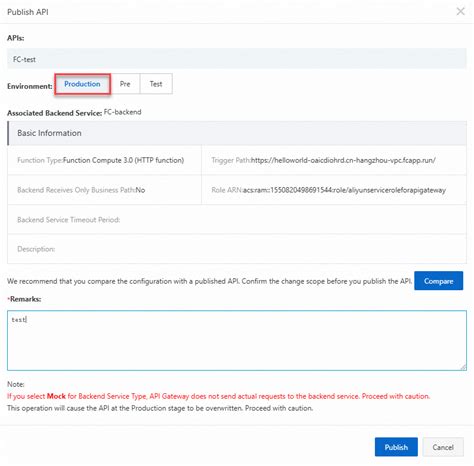The height and width of the screenshot is (466, 474).
Task: Click the Description label
Action: click(x=36, y=249)
